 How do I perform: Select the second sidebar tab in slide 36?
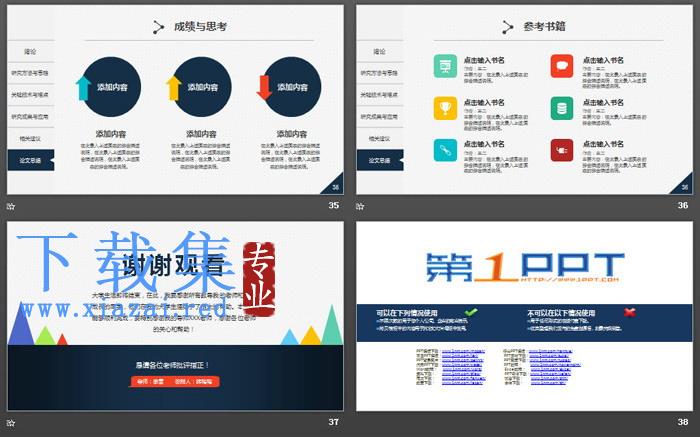pyautogui.click(x=380, y=73)
